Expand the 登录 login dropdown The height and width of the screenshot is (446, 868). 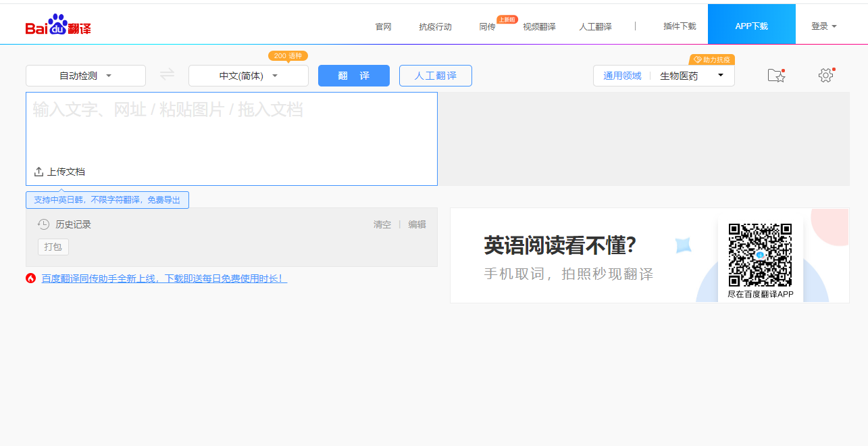(x=824, y=25)
